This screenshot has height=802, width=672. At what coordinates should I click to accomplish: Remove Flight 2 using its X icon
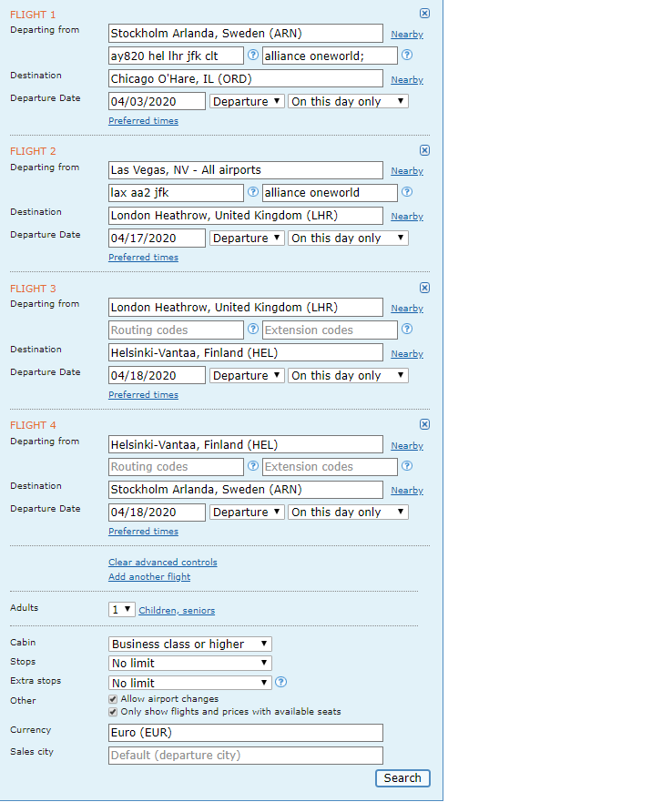[424, 150]
